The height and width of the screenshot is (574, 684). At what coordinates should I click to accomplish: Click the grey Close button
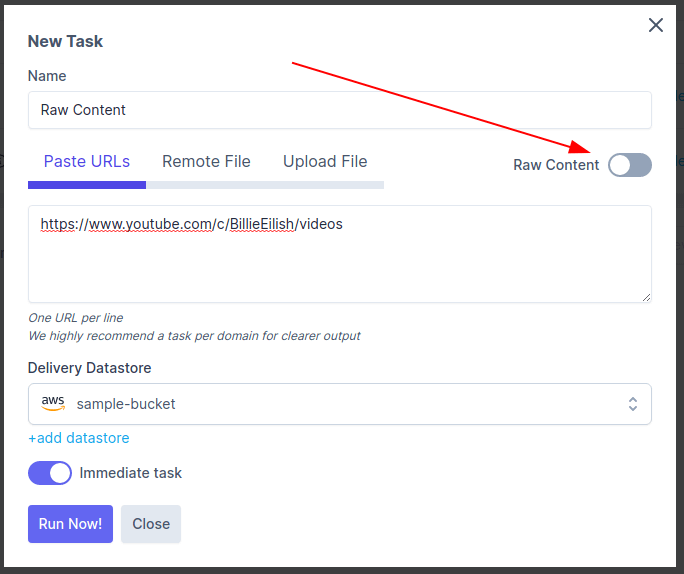151,524
